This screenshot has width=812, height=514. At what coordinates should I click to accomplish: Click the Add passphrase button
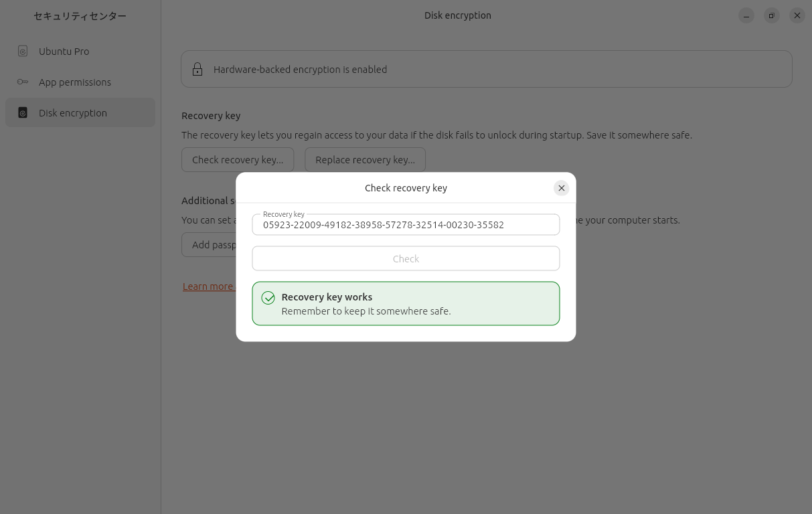tap(209, 245)
